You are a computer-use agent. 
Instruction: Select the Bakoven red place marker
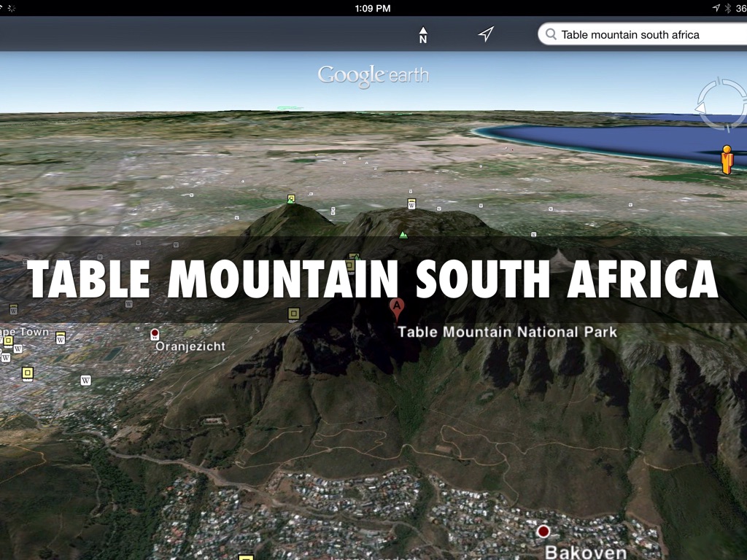pos(543,532)
